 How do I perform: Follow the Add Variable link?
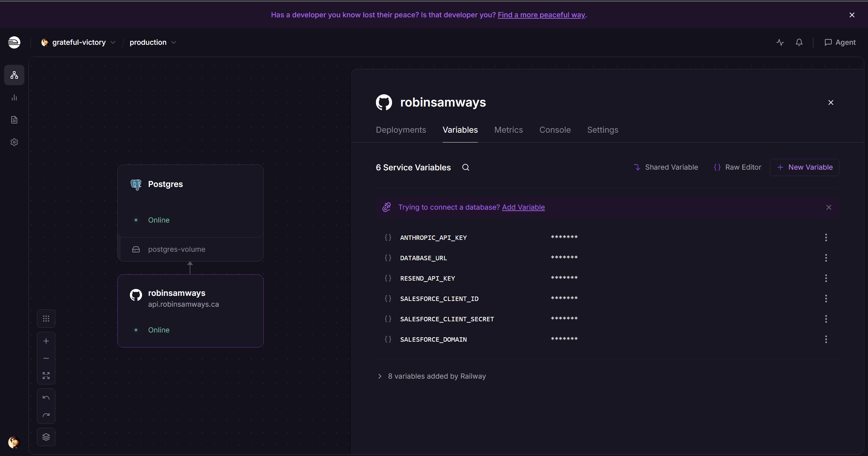point(523,207)
